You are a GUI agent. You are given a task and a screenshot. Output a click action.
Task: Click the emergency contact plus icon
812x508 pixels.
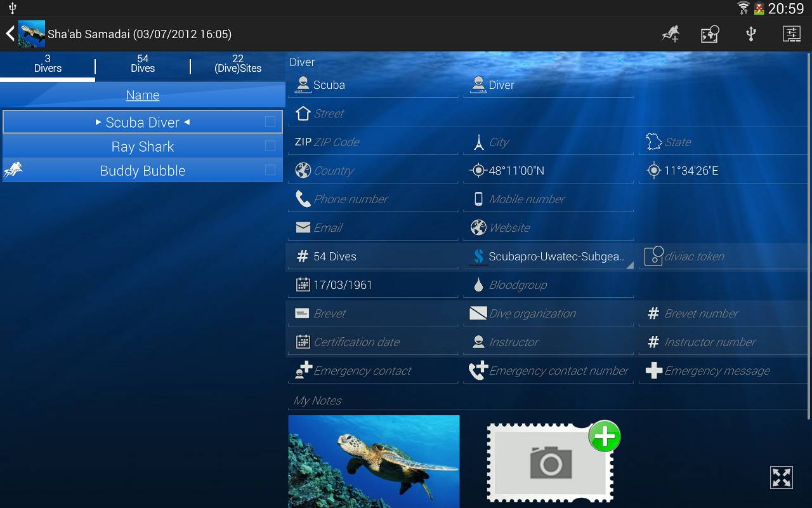click(303, 370)
